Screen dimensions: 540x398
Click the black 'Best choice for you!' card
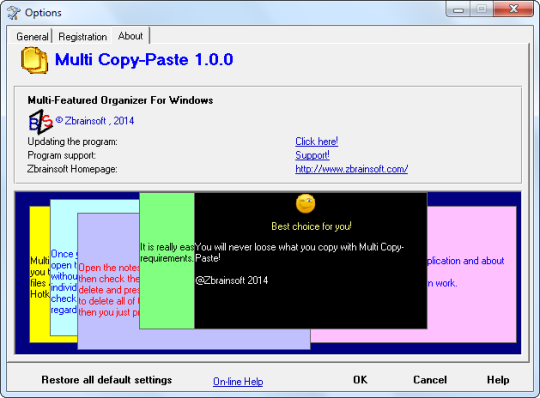pos(311,260)
